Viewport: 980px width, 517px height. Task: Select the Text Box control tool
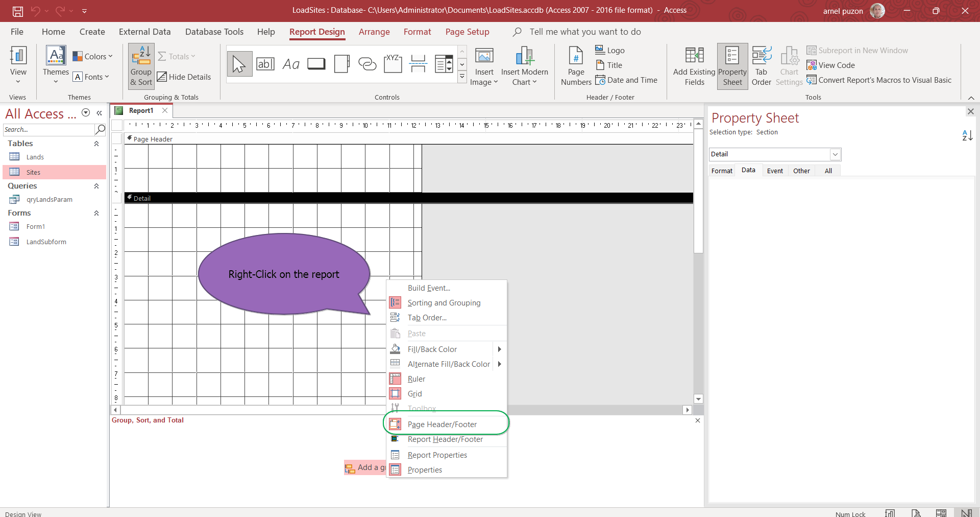265,64
